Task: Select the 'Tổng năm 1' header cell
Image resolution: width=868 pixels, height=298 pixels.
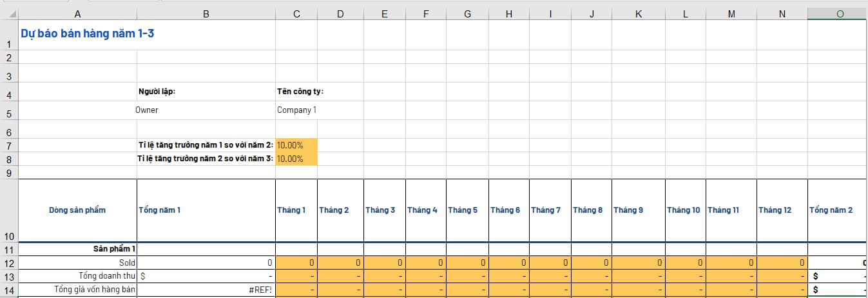Action: (206, 210)
